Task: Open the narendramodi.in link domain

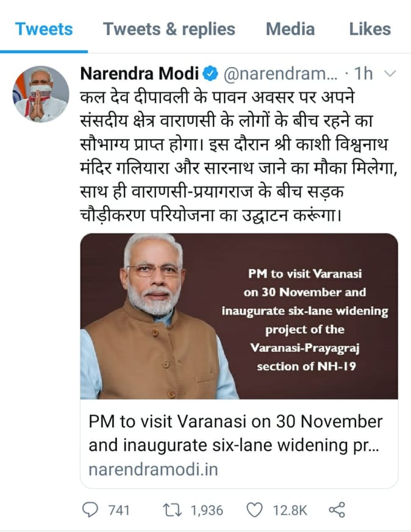Action: point(153,470)
